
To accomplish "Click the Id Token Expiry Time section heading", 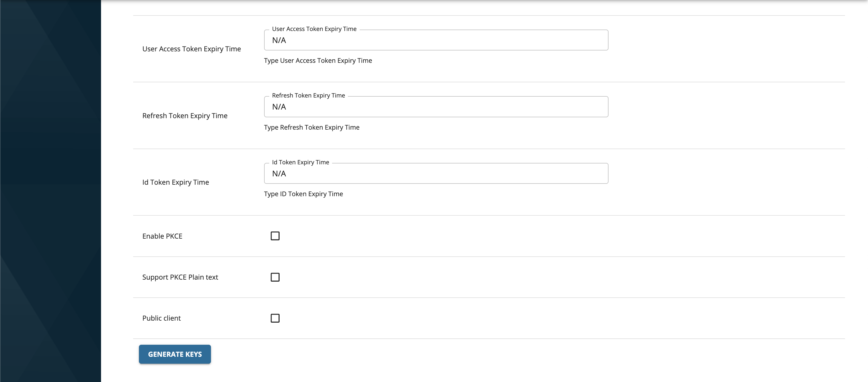I will coord(176,182).
